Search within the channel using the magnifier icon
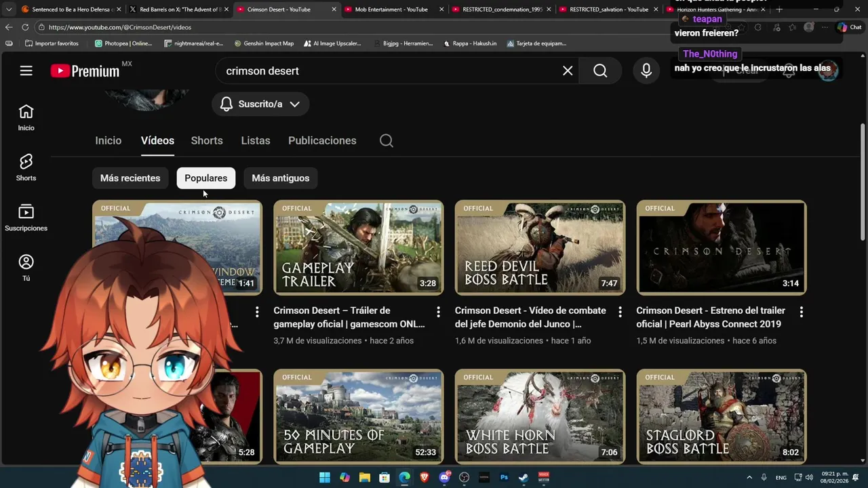This screenshot has width=868, height=488. (387, 140)
